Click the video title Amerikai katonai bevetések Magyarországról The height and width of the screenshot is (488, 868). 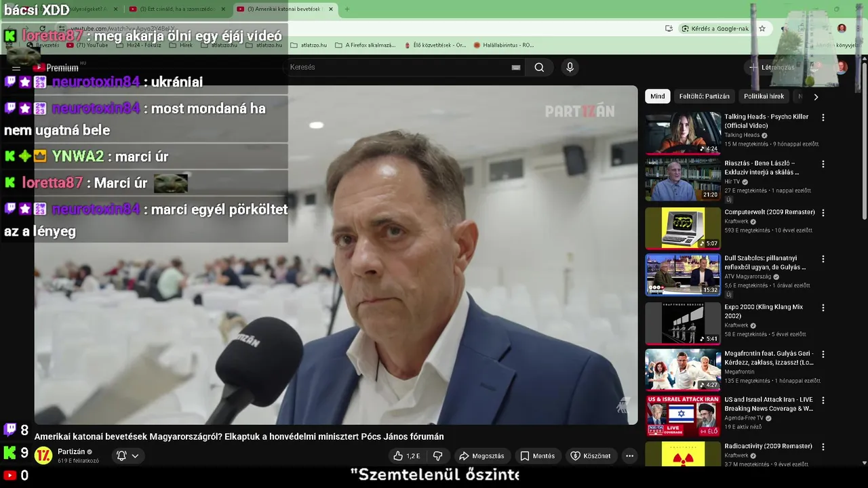tap(239, 436)
